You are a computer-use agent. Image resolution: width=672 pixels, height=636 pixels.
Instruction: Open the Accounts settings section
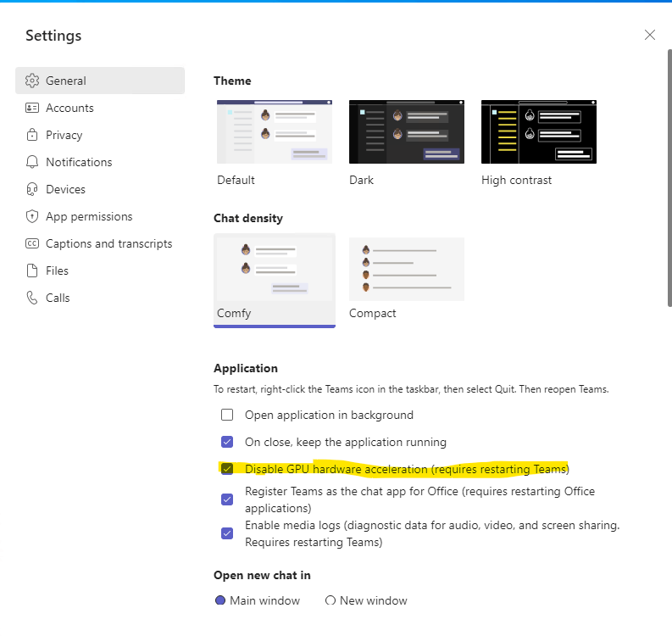pyautogui.click(x=100, y=108)
